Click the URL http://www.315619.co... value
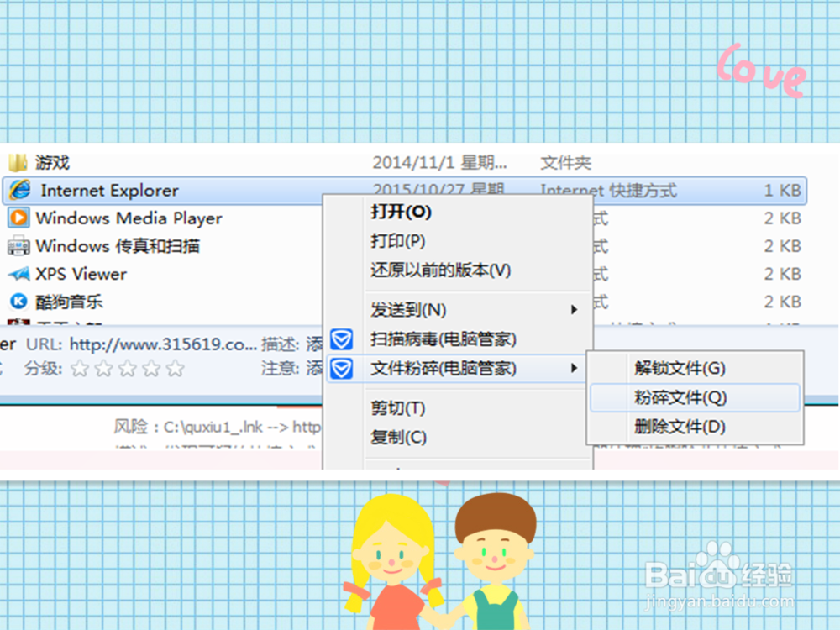 (x=164, y=344)
